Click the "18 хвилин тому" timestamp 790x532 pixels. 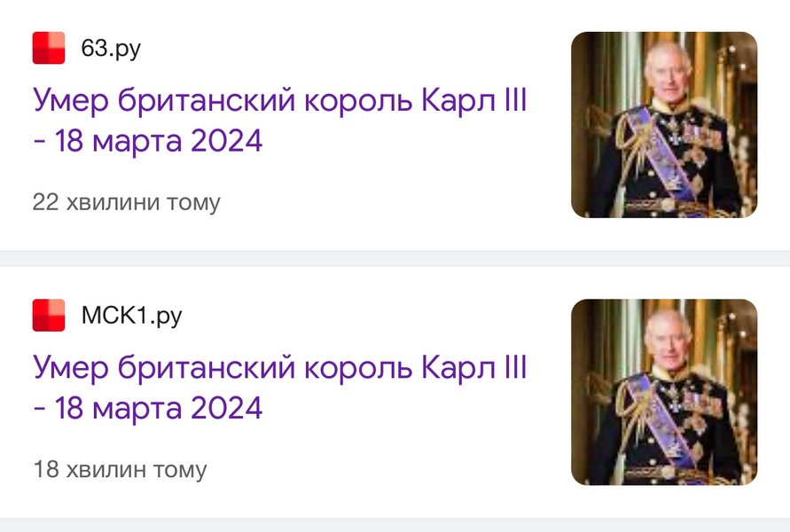click(x=120, y=469)
